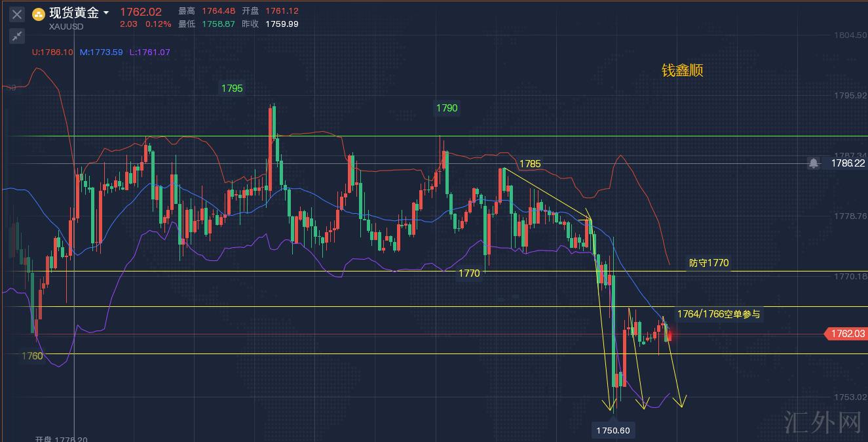This screenshot has width=868, height=442.
Task: Click the gold bars symbol icon
Action: pyautogui.click(x=39, y=14)
